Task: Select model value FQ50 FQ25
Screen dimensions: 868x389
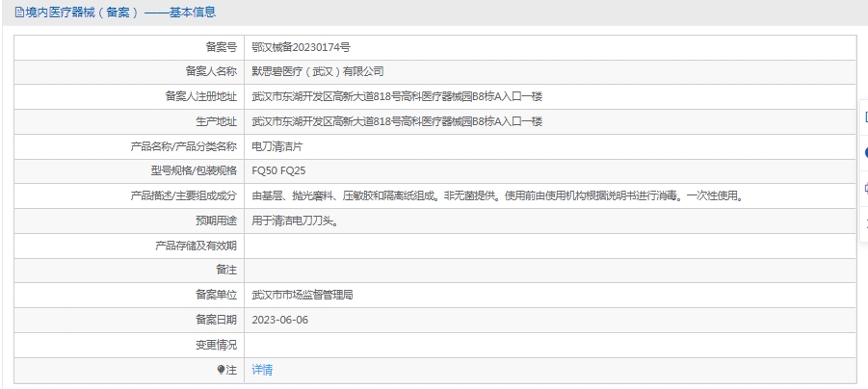Action: click(278, 171)
